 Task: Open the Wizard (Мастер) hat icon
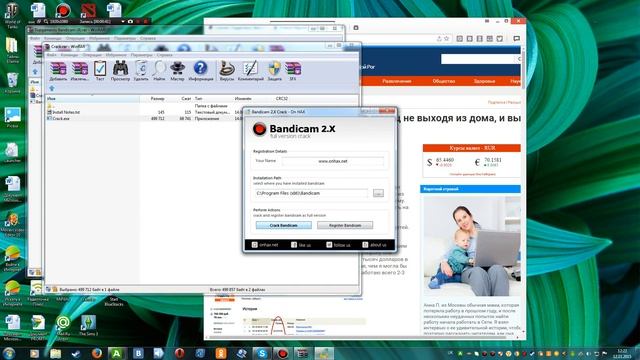click(x=178, y=71)
